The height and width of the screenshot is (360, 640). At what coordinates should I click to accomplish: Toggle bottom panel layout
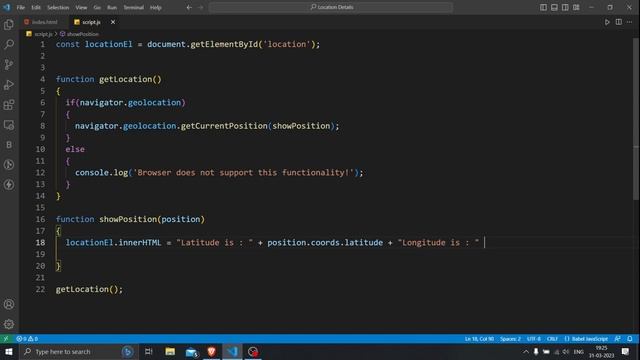(554, 7)
